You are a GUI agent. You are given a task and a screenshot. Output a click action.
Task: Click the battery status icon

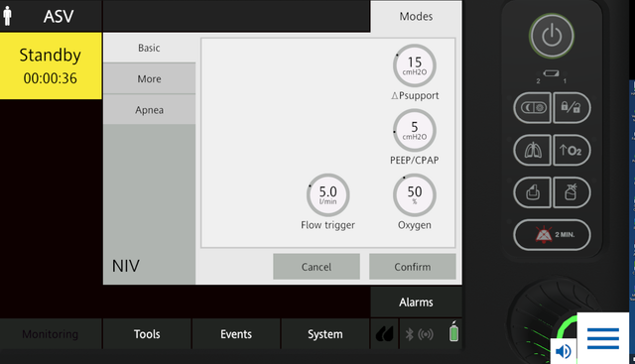click(x=454, y=332)
